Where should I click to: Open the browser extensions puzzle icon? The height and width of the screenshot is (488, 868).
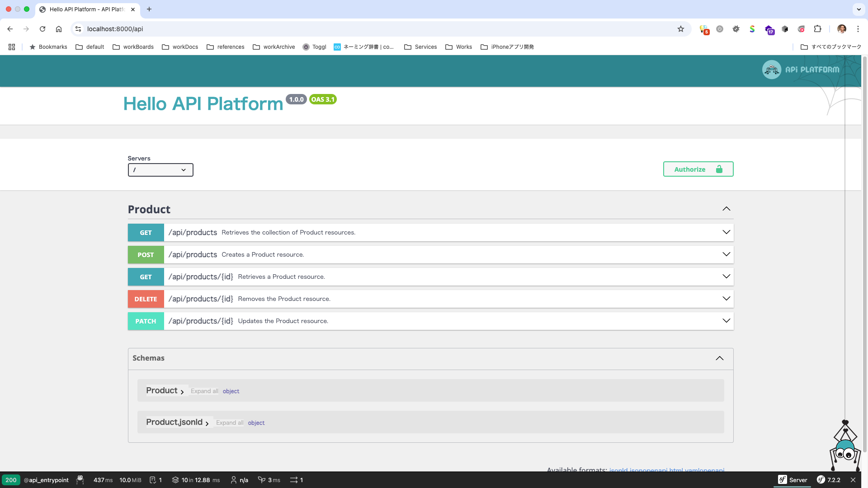click(817, 29)
